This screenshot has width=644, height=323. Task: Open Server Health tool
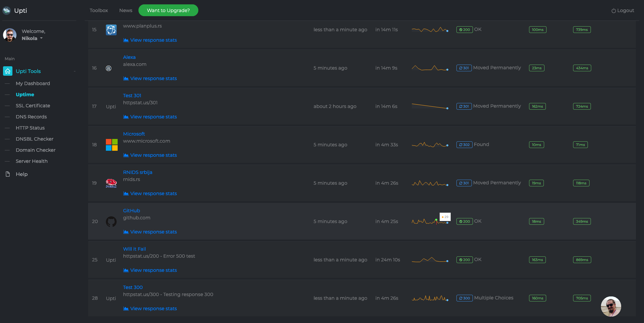click(32, 161)
